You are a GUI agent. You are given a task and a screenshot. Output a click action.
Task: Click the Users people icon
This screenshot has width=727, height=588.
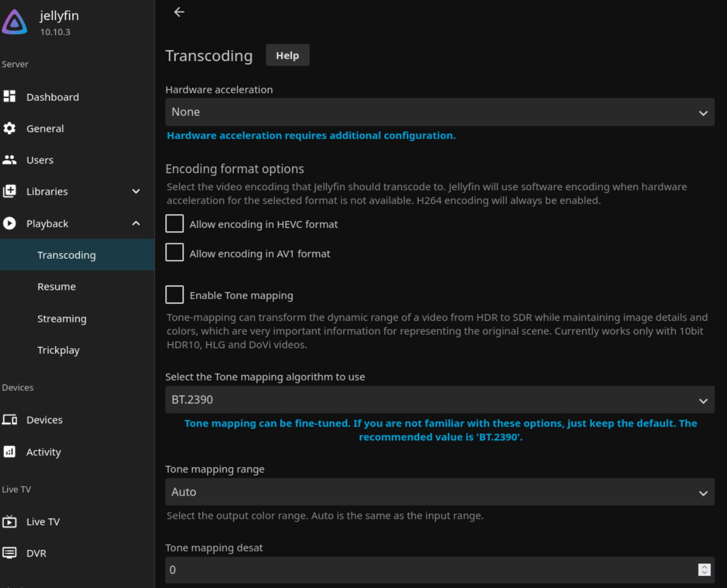(10, 160)
